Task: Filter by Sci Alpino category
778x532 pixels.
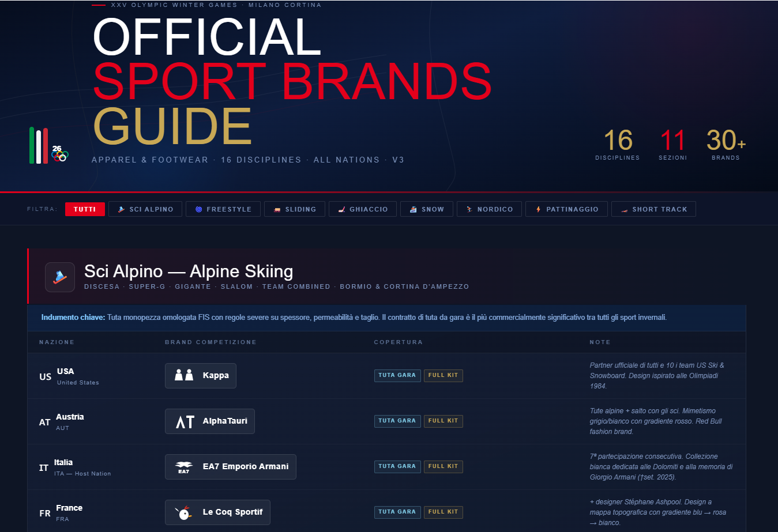Action: coord(145,209)
